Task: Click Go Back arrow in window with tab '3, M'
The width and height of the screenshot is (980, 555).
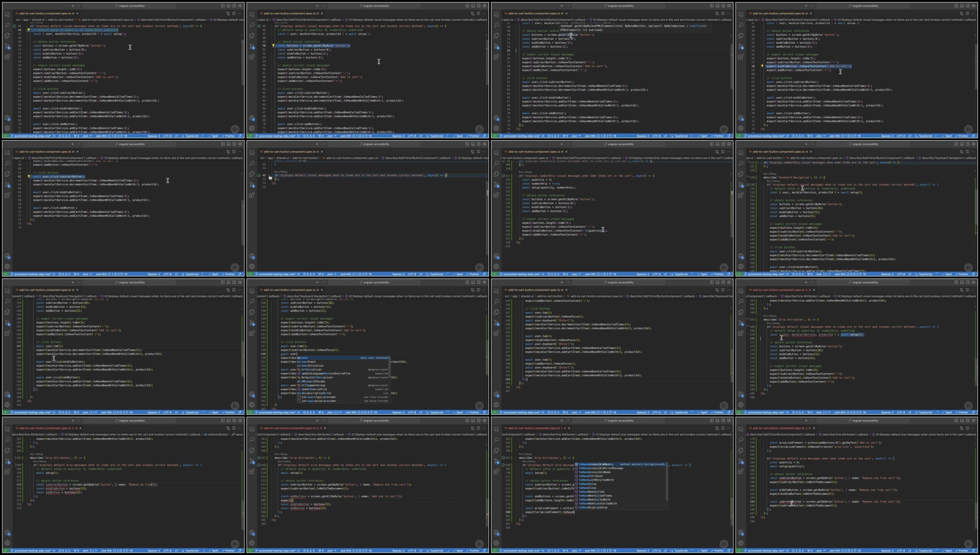Action: coord(806,283)
